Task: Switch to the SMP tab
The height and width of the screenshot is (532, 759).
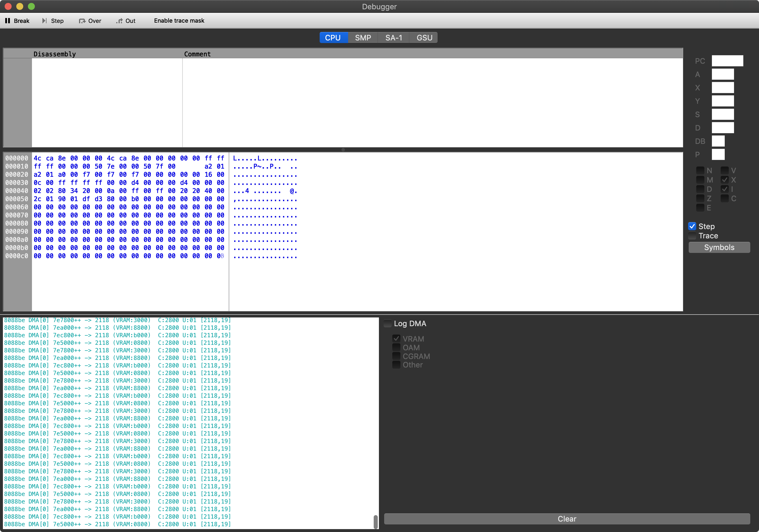Action: coord(363,38)
